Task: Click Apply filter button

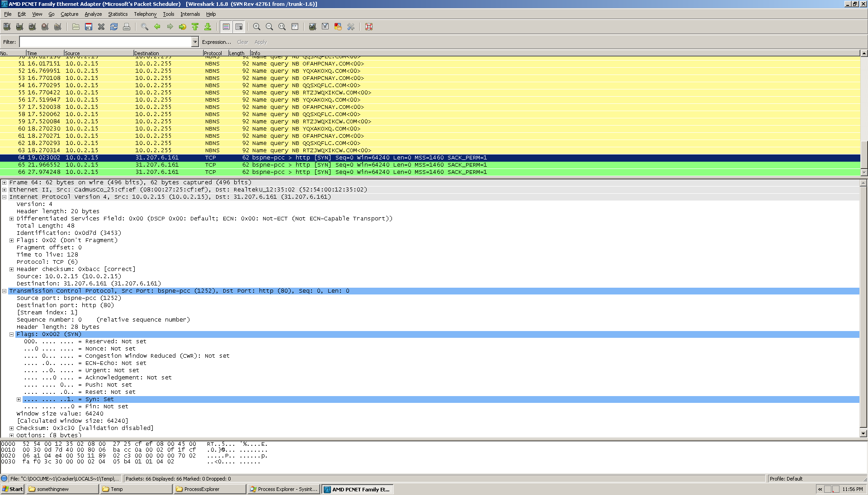Action: [260, 42]
